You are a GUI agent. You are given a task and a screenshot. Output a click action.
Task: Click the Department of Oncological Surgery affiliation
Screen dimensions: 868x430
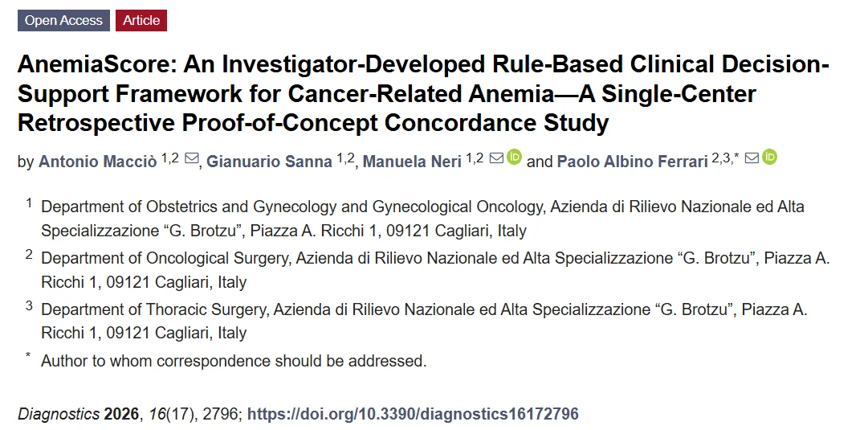tap(435, 270)
